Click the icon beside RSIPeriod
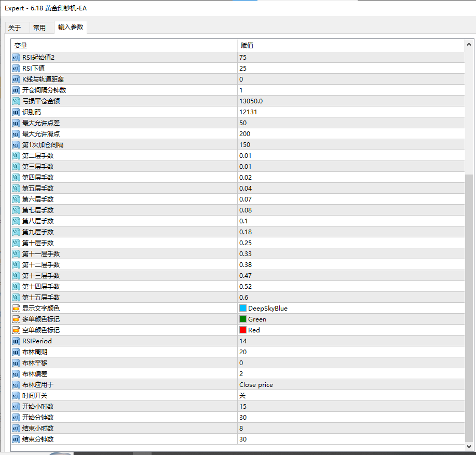The height and width of the screenshot is (455, 476). [16, 341]
